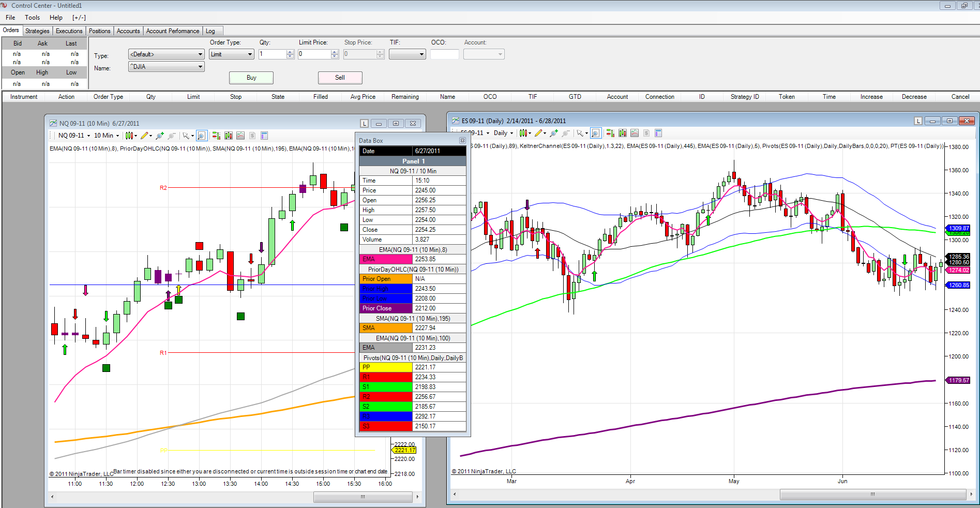The image size is (980, 508).
Task: Open Indicators icon in NQ chart
Action: pos(240,136)
